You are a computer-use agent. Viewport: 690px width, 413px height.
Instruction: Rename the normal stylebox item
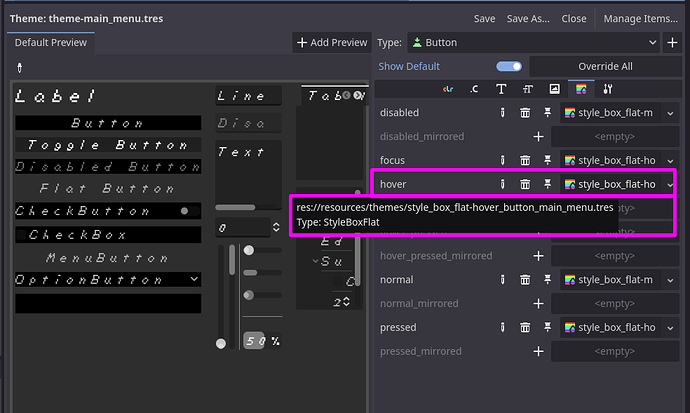pos(502,280)
